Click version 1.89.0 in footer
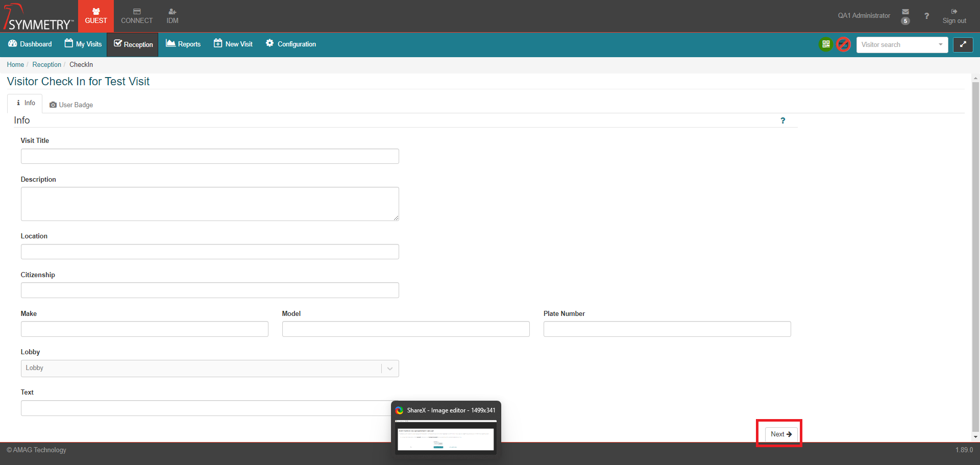Screen dimensions: 980x465 point(964,450)
